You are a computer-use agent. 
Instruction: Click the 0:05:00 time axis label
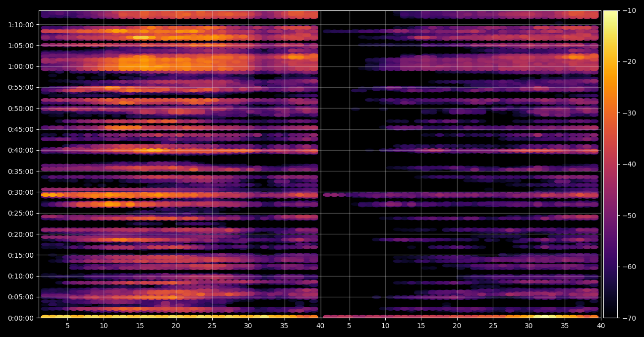click(21, 297)
